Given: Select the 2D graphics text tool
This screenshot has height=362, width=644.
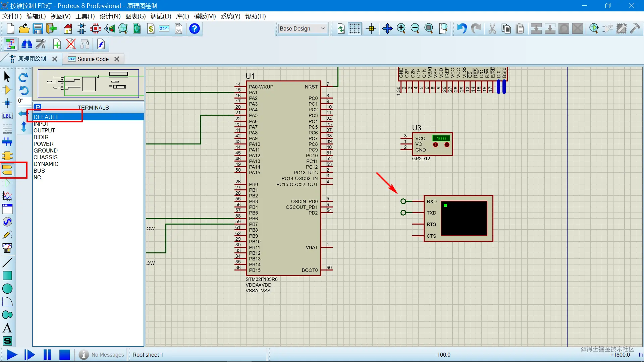Looking at the screenshot, I should pyautogui.click(x=7, y=328).
